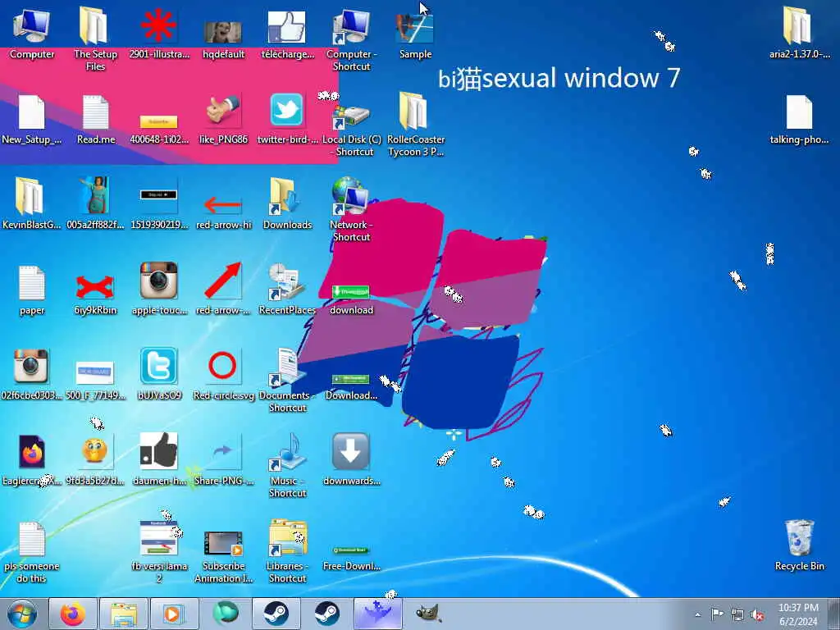The width and height of the screenshot is (840, 630).
Task: Open the network tray icon
Action: coord(737,615)
